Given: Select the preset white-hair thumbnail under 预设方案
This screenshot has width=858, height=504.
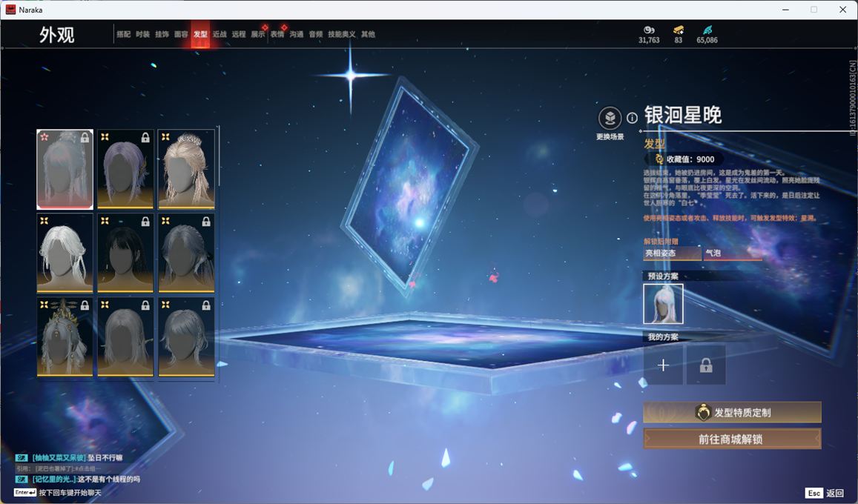Looking at the screenshot, I should (663, 304).
